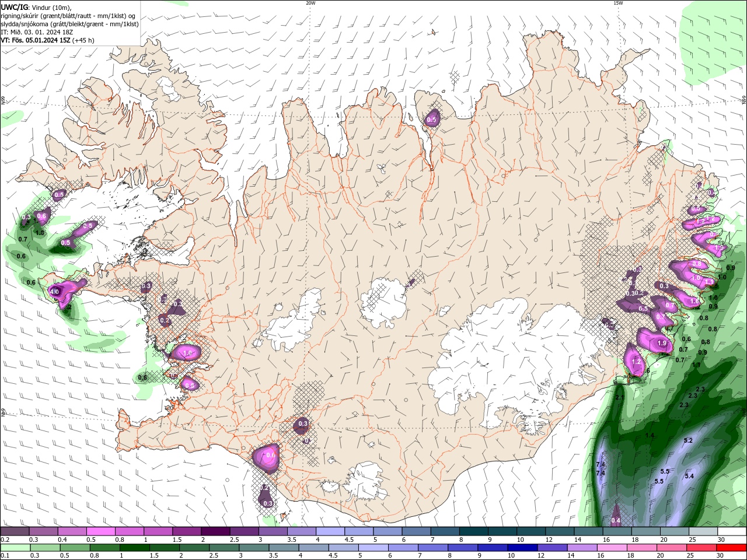Pick the red 30 swatch in rain scale

click(732, 547)
